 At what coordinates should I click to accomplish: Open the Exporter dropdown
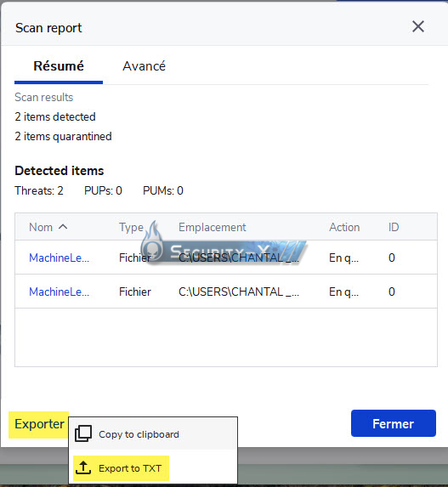click(x=39, y=424)
